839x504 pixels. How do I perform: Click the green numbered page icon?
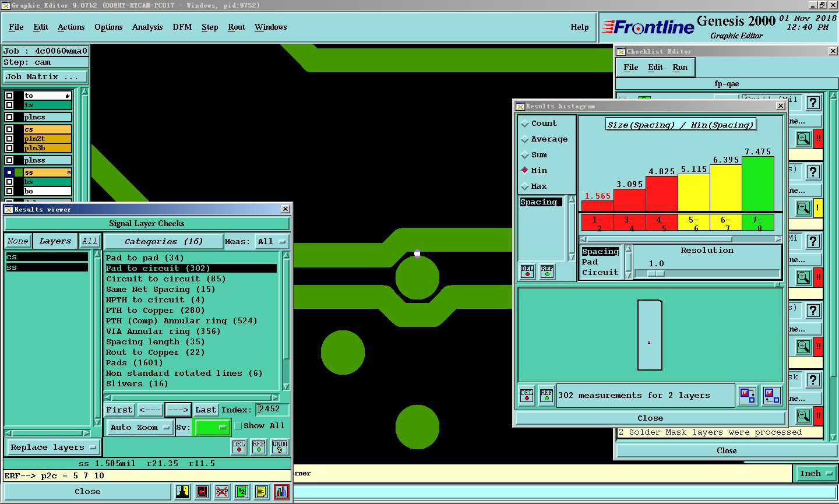coord(241,492)
